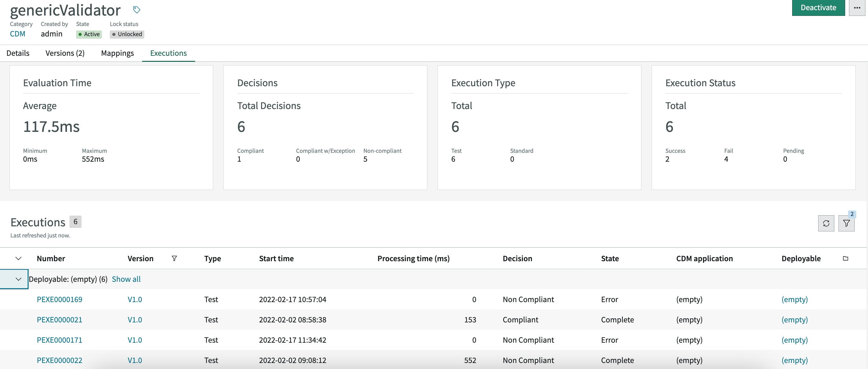Open execution PEXE0000022
Image resolution: width=868 pixels, height=369 pixels.
[x=59, y=360]
